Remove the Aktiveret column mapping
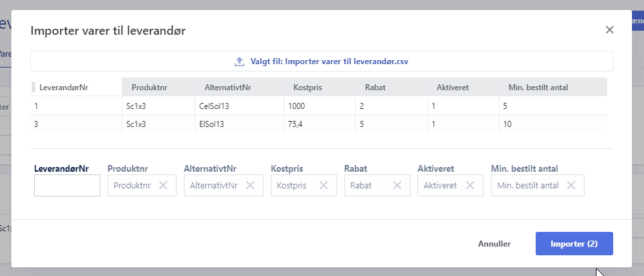 tap(470, 186)
